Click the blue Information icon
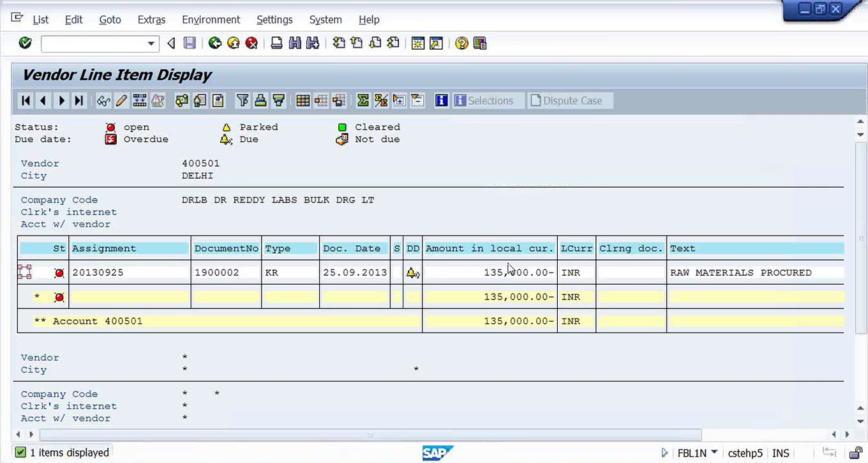 point(441,100)
